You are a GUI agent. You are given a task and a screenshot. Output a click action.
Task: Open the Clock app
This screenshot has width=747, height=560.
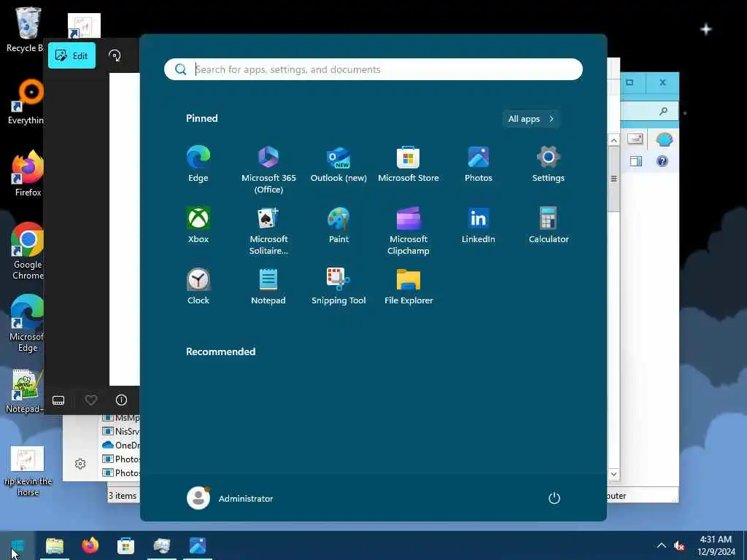(198, 287)
